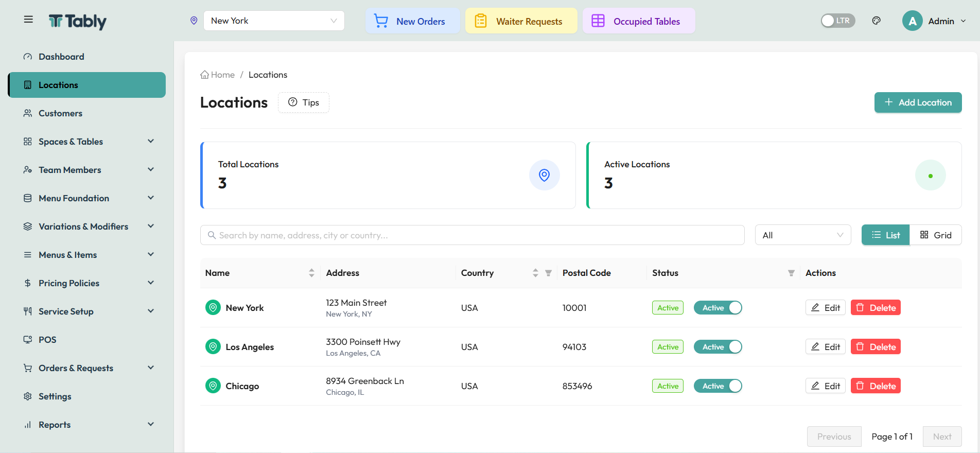Screen dimensions: 980x453
Task: Open POS in the sidebar
Action: [86, 340]
